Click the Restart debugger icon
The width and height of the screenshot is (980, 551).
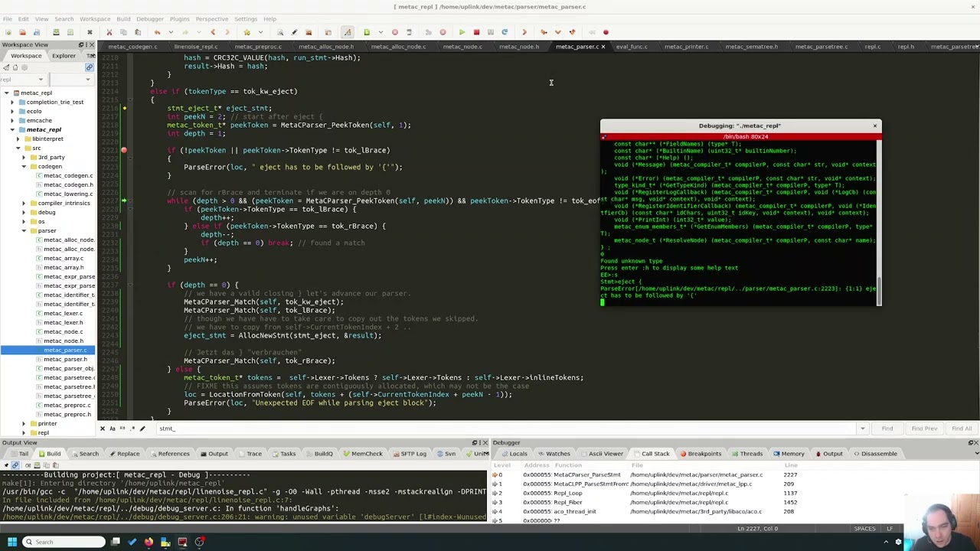505,32
